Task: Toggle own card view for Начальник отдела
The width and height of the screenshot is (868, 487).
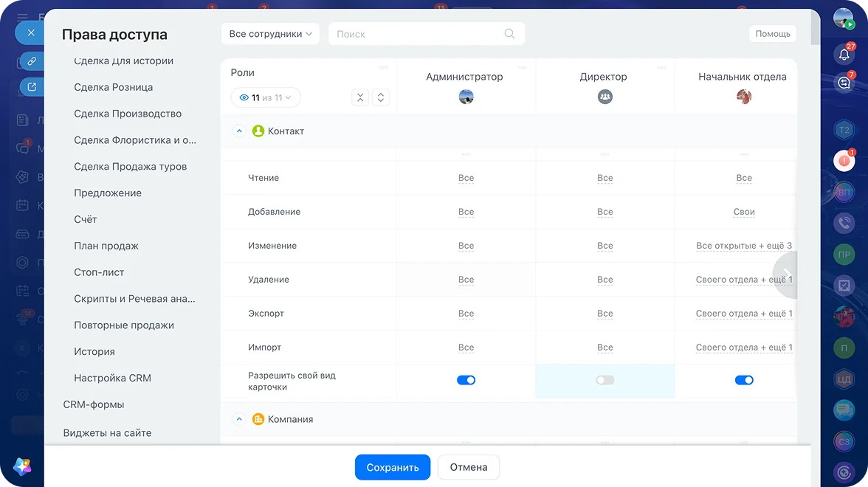Action: tap(744, 380)
